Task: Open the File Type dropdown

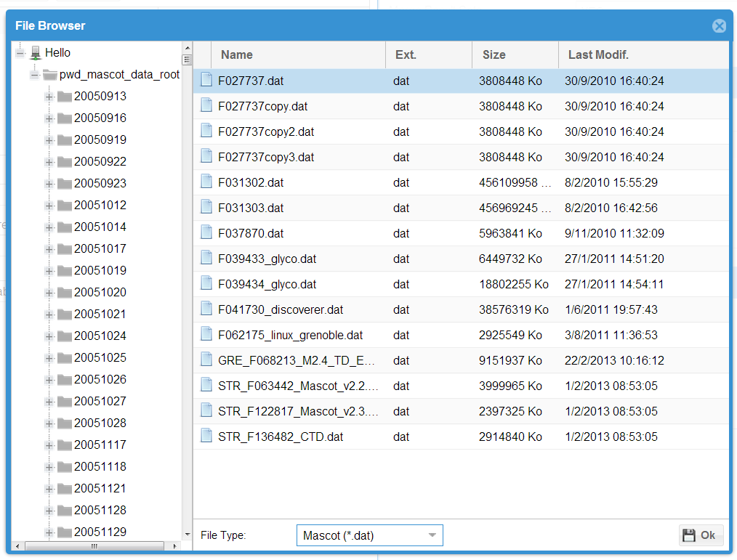Action: 432,535
